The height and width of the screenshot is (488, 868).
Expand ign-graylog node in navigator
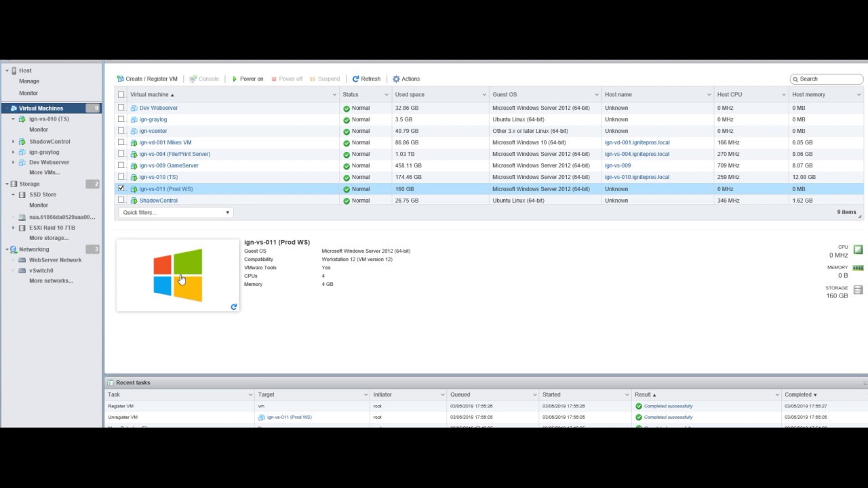pyautogui.click(x=13, y=152)
